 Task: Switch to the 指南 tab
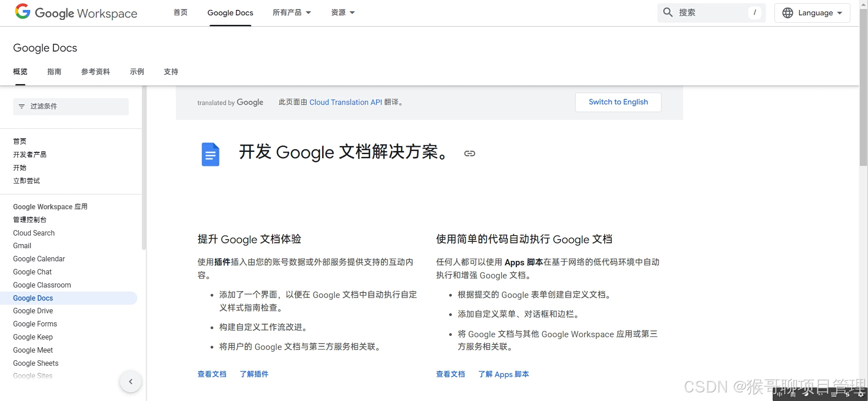click(54, 71)
